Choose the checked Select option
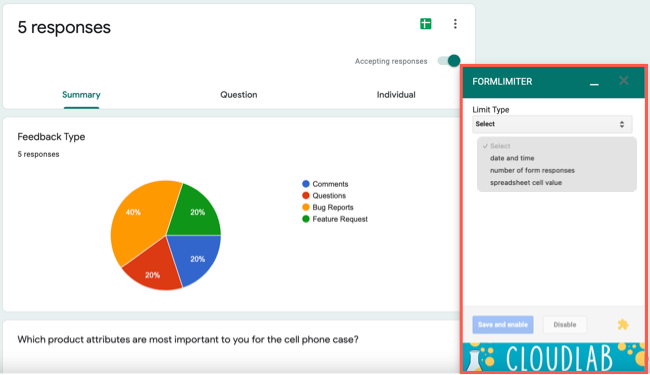Image resolution: width=650 pixels, height=375 pixels. point(556,146)
